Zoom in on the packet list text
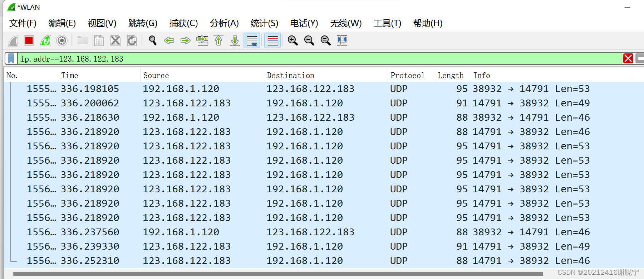This screenshot has width=644, height=279. (293, 40)
